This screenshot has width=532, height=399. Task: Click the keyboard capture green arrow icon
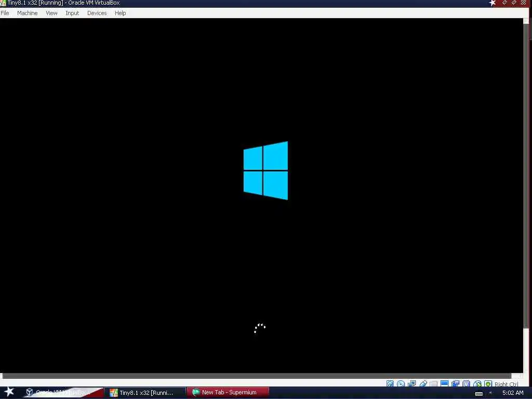pos(488,384)
